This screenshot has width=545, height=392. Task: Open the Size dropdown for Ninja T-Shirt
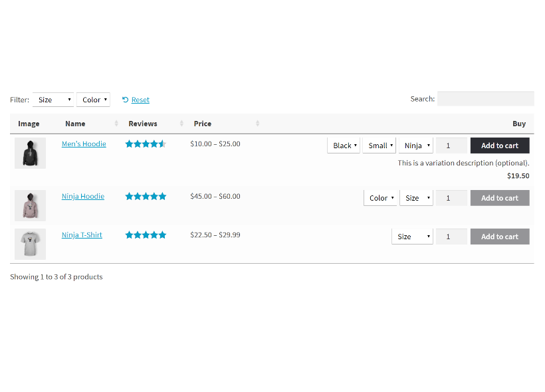click(x=411, y=236)
